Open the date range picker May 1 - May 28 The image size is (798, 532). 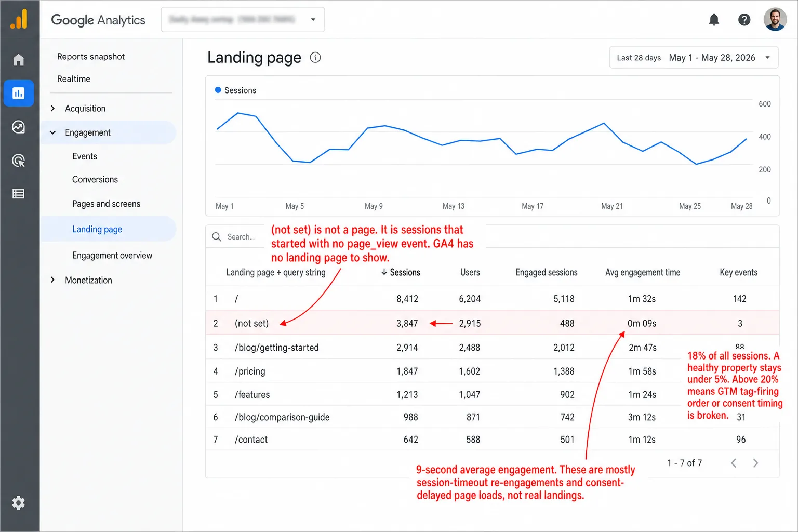pyautogui.click(x=694, y=58)
